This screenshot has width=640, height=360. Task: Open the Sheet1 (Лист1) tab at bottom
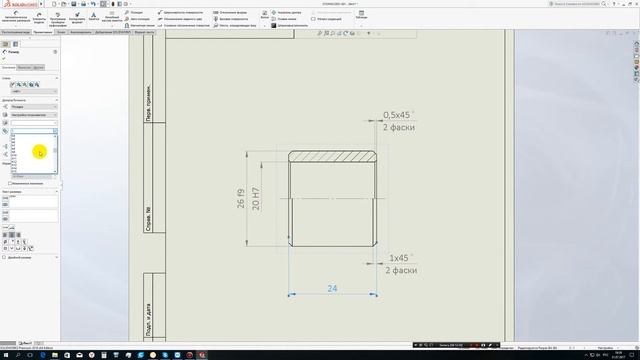tap(25, 343)
